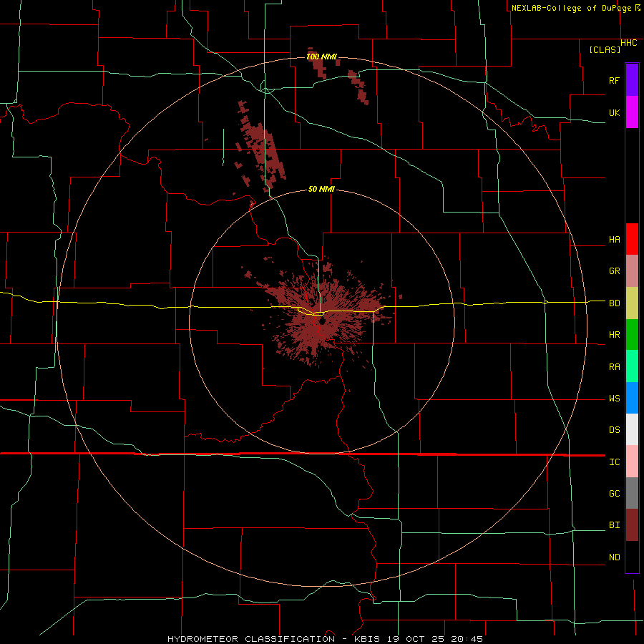Image resolution: width=644 pixels, height=644 pixels.
Task: Click the '[CLAS]' units label
Action: coord(605,49)
